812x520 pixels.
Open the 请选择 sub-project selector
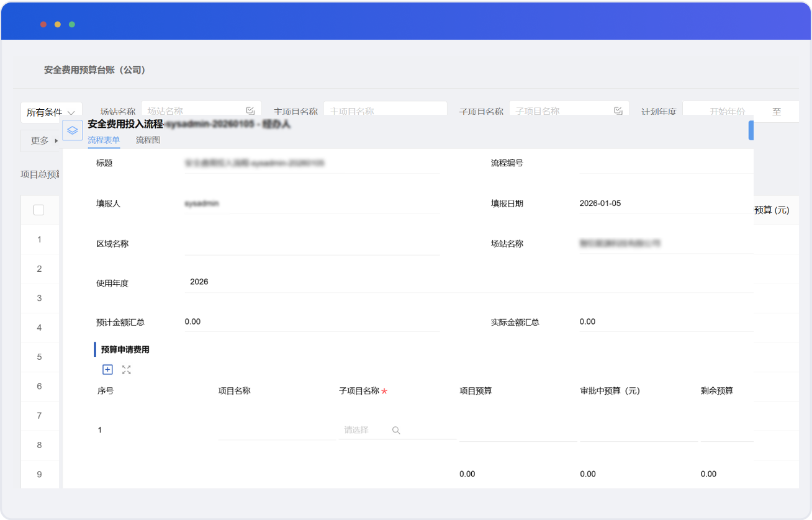[x=365, y=430]
